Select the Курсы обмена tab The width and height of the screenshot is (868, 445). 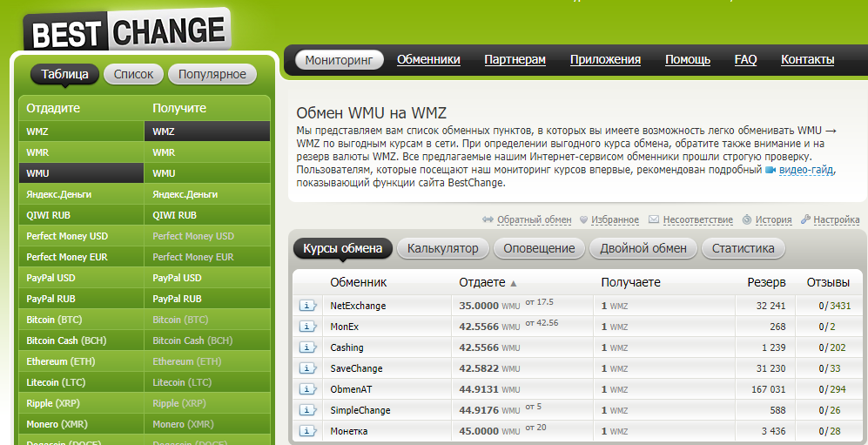click(343, 248)
